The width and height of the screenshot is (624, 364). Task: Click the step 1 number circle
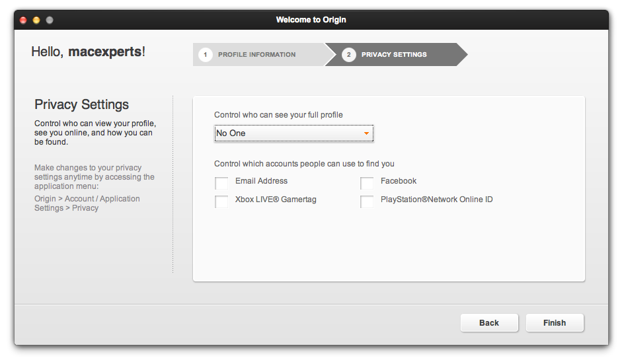(205, 55)
